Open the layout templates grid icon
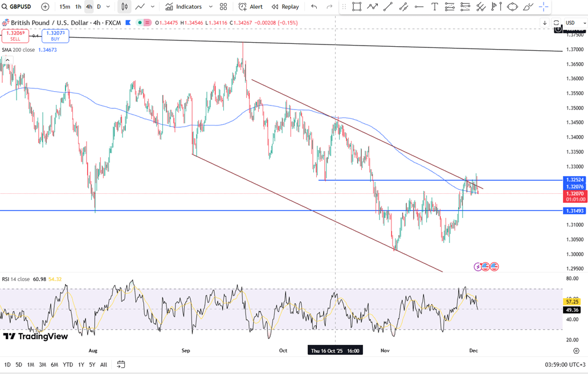Image resolution: width=588 pixels, height=374 pixels. click(223, 7)
